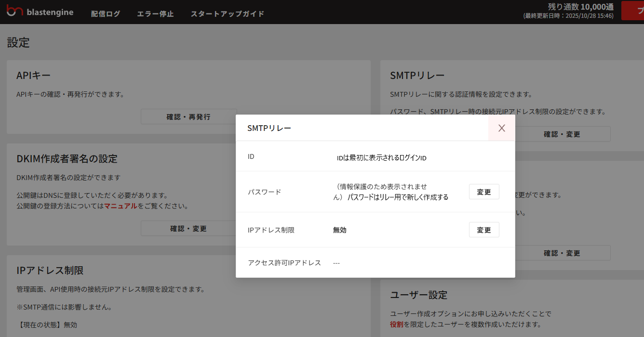Click 確認・変更 under DKIM作成者署名の設定
This screenshot has width=644, height=337.
coord(188,228)
